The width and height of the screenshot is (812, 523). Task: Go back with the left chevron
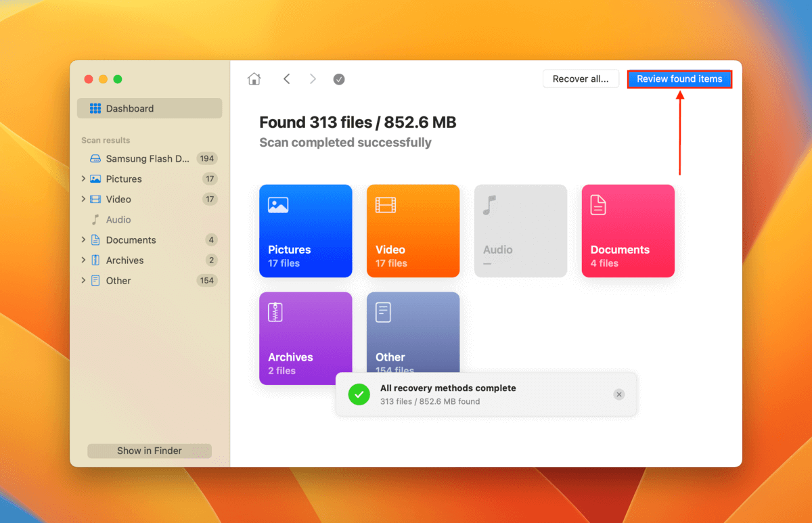pos(287,79)
